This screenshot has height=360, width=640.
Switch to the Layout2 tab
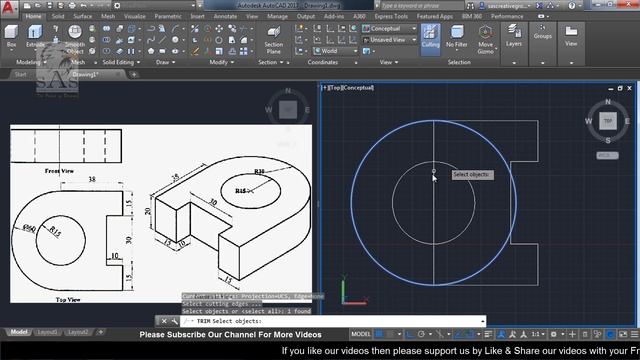(x=78, y=332)
